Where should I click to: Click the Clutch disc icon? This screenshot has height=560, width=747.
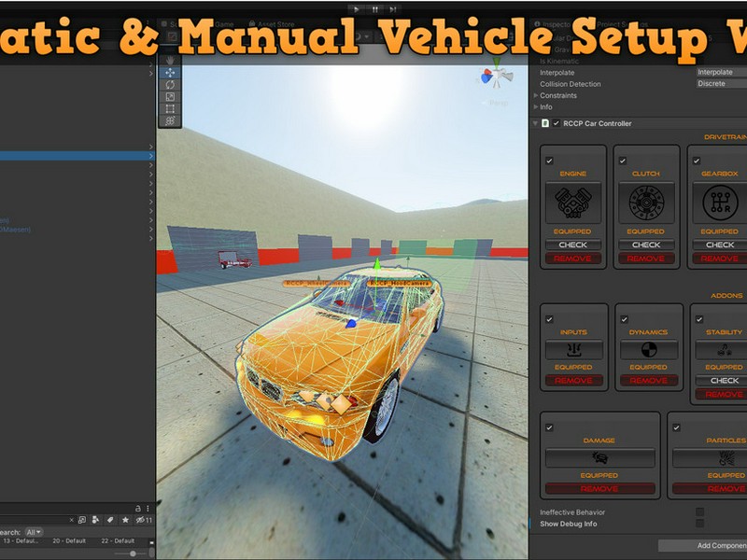[x=646, y=203]
